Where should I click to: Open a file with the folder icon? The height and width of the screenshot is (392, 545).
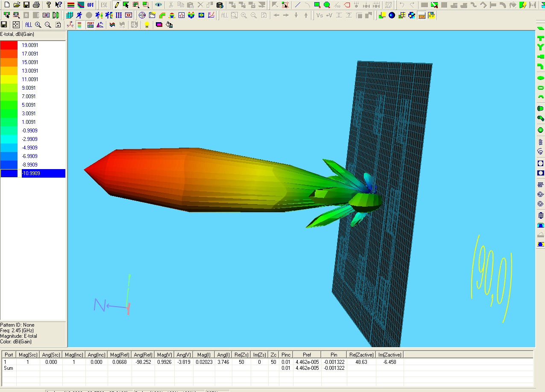coord(16,5)
